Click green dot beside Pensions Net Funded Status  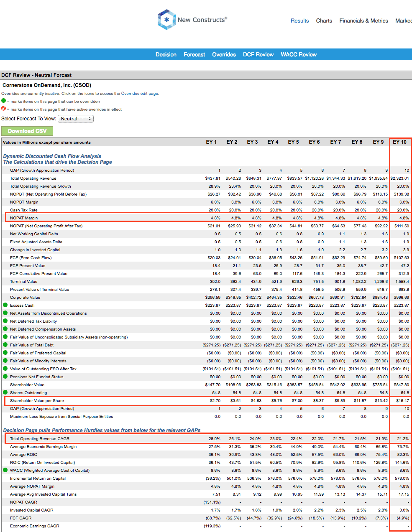[5, 377]
